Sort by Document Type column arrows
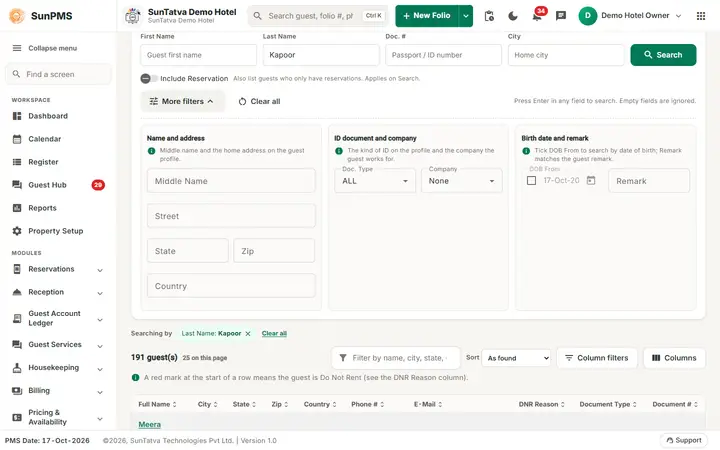720x450 pixels. click(x=635, y=405)
